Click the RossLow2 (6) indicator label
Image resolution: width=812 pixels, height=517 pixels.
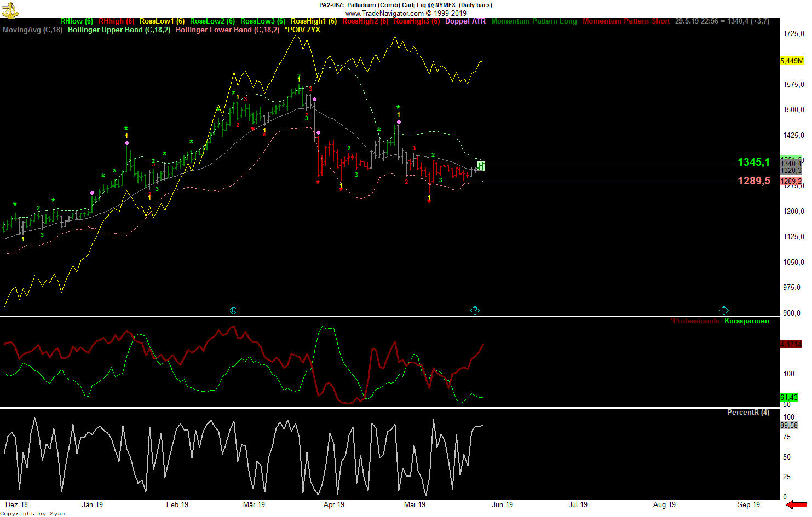point(212,21)
